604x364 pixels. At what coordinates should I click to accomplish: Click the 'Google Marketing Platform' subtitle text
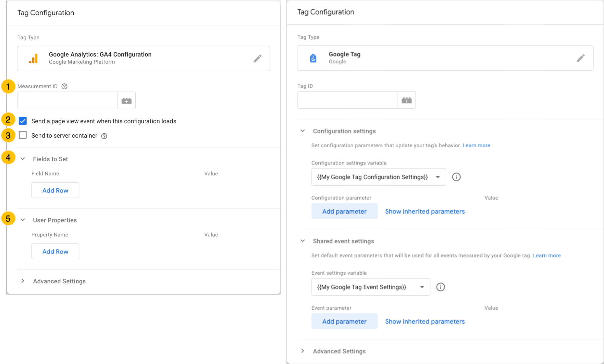(82, 62)
